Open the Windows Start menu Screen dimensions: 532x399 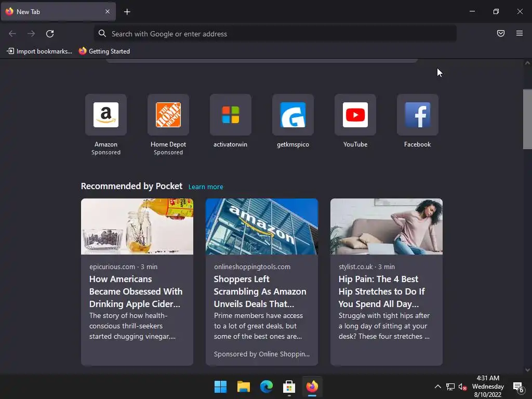coord(220,387)
